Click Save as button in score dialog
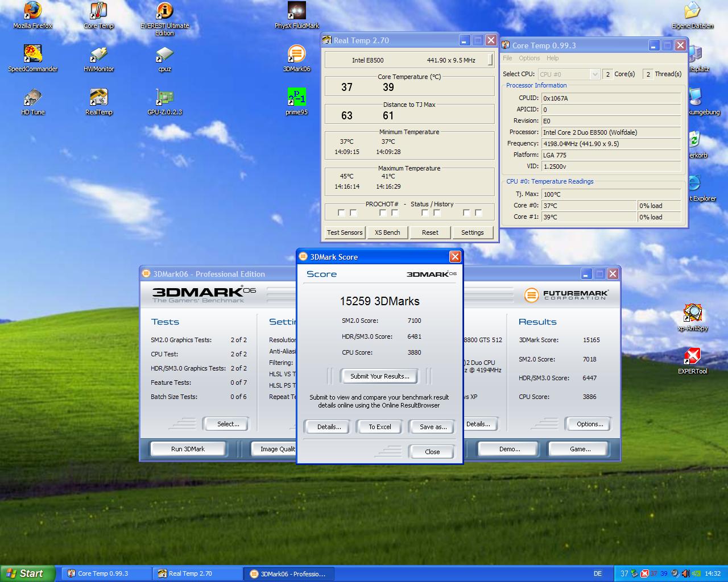Viewport: 728px width, 582px height. point(433,427)
